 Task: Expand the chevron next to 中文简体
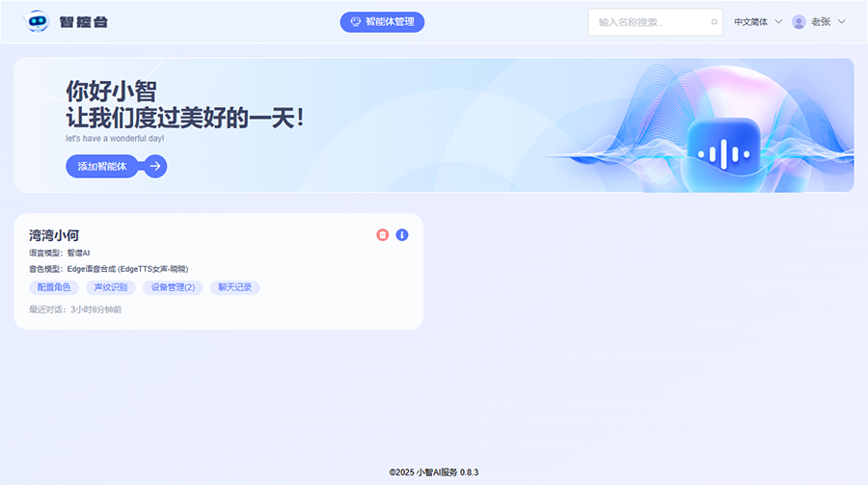[x=778, y=22]
